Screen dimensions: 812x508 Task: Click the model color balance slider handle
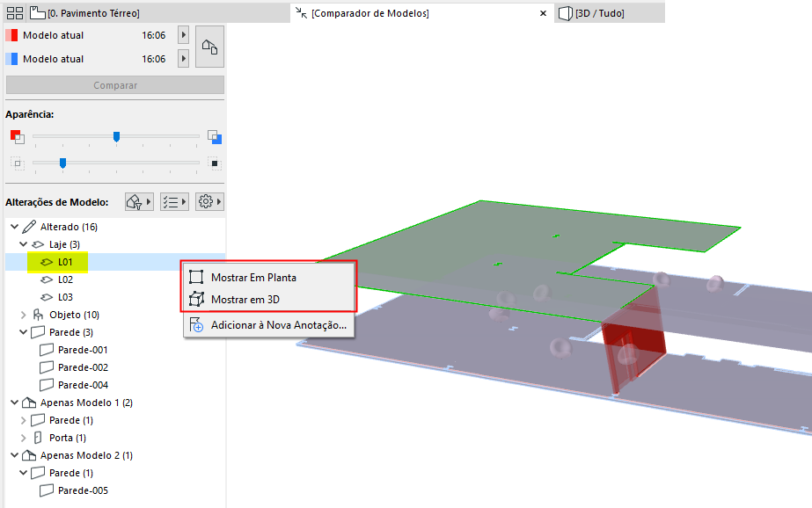(x=116, y=136)
